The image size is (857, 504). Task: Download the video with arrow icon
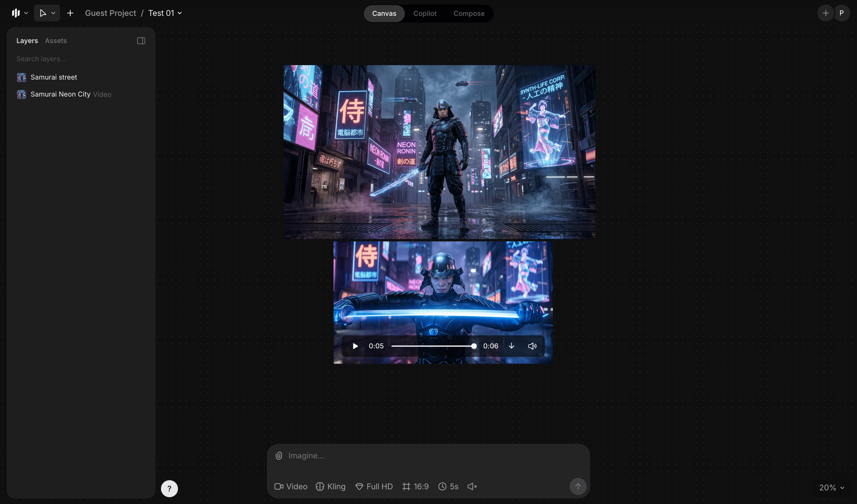point(511,346)
